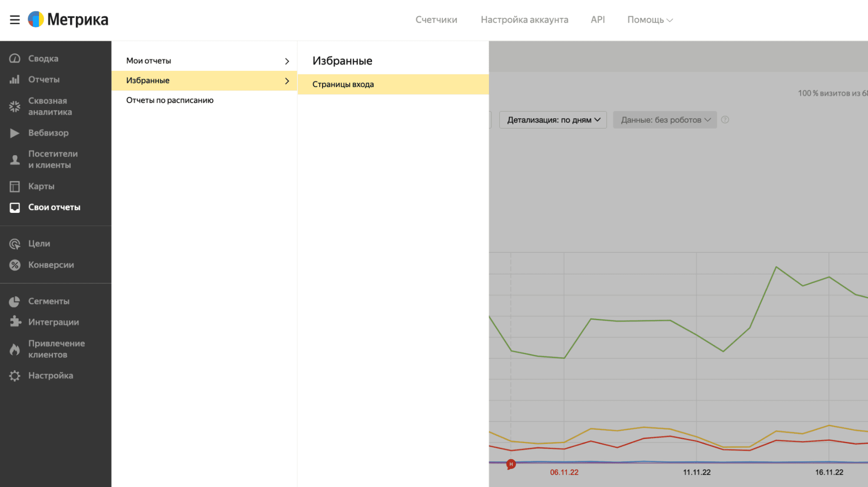Open Детализация: по дням dropdown
The width and height of the screenshot is (868, 487).
pos(553,120)
